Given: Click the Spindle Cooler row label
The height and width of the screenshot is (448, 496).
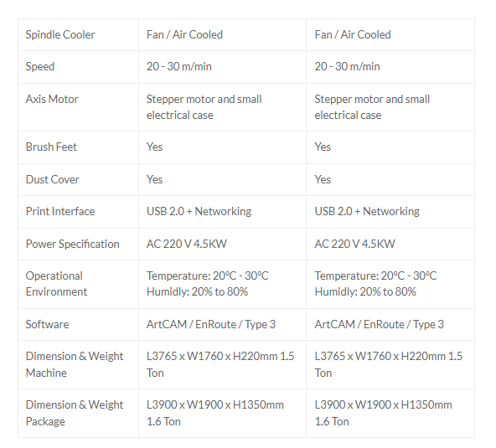Looking at the screenshot, I should pos(60,35).
